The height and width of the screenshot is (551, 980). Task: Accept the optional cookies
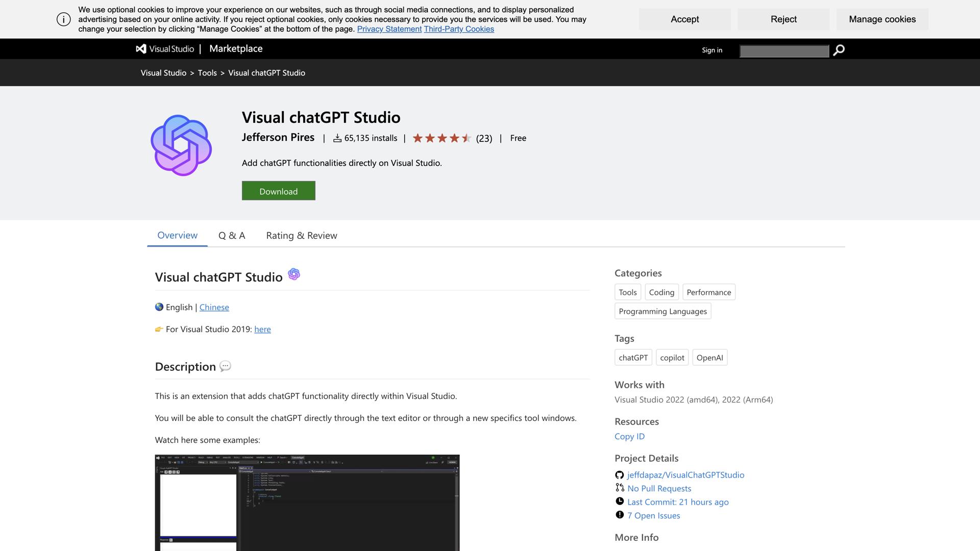pos(684,19)
